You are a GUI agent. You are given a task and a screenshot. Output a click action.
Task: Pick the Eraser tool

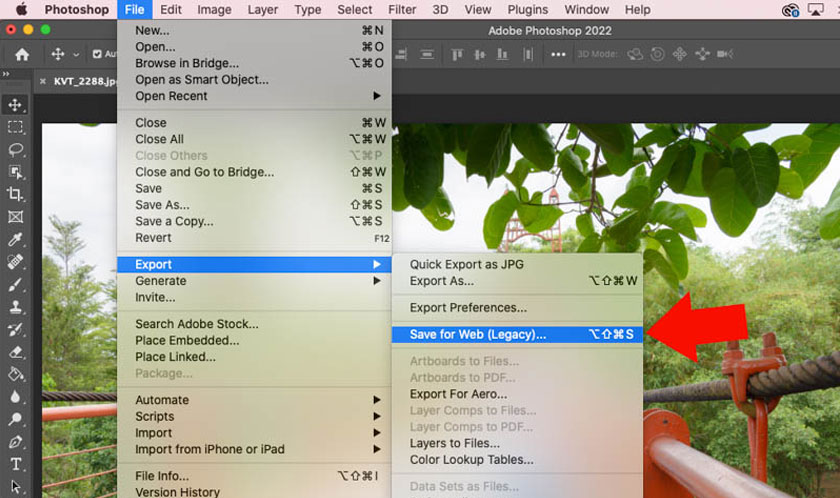15,351
